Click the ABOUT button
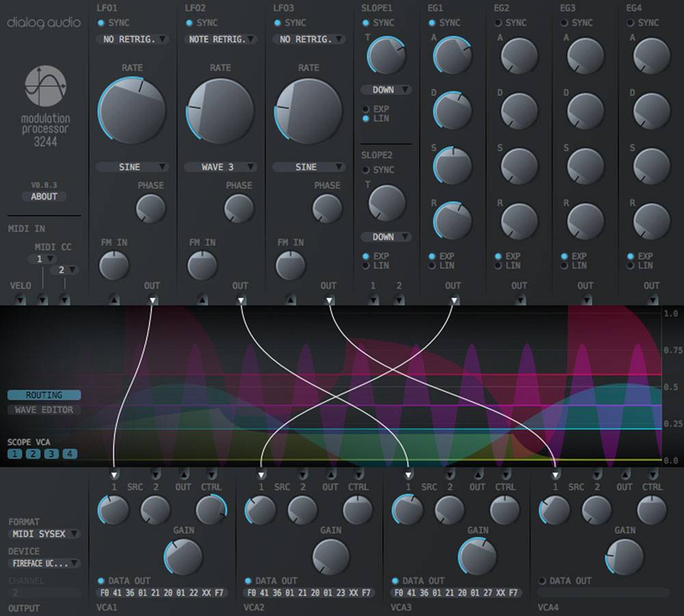Viewport: 684px width, 616px height. coord(44,196)
